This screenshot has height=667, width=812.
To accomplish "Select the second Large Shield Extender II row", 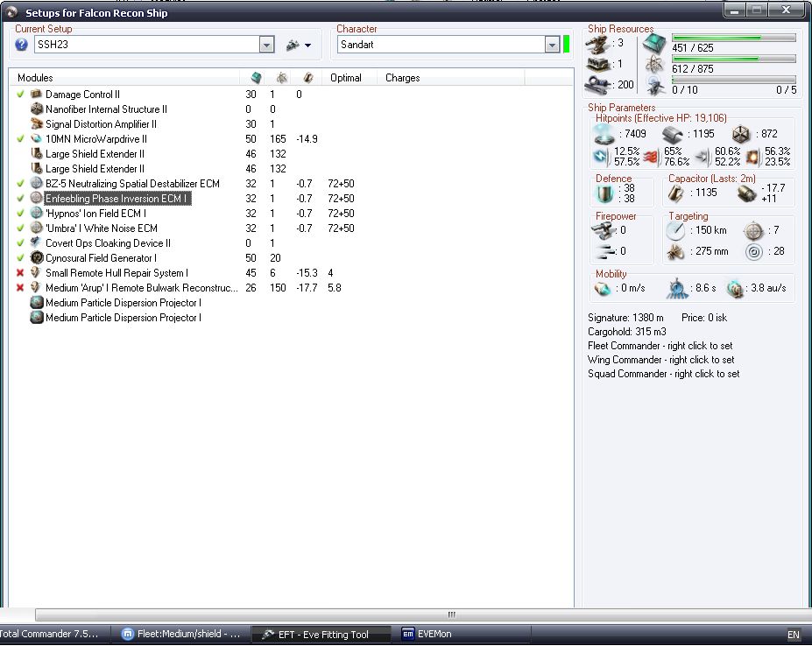I will click(x=292, y=169).
